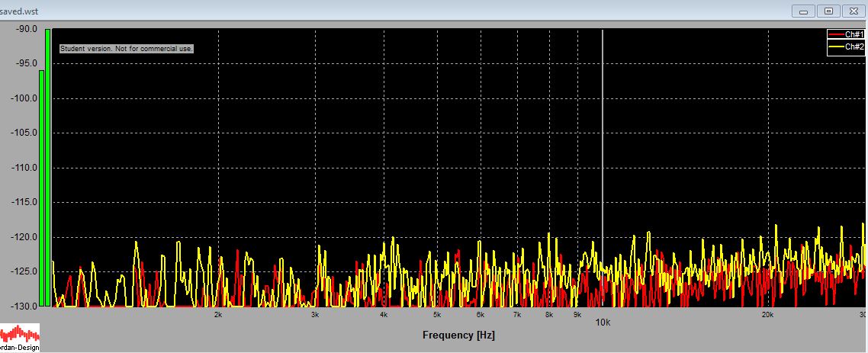Click the Student version notice text
This screenshot has width=868, height=353.
pos(126,49)
